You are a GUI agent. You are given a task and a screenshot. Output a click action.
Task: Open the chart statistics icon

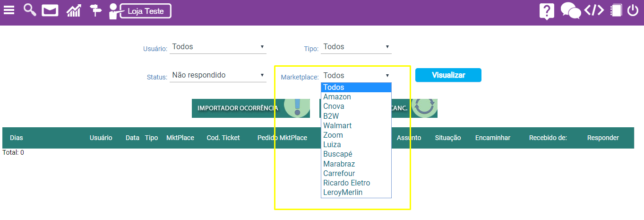coord(73,10)
